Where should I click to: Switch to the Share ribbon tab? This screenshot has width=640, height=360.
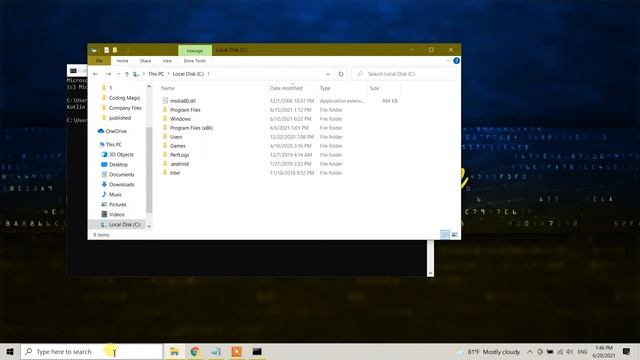(145, 61)
